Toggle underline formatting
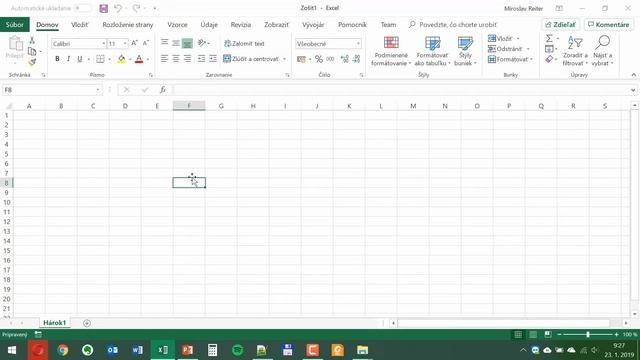 coord(80,59)
